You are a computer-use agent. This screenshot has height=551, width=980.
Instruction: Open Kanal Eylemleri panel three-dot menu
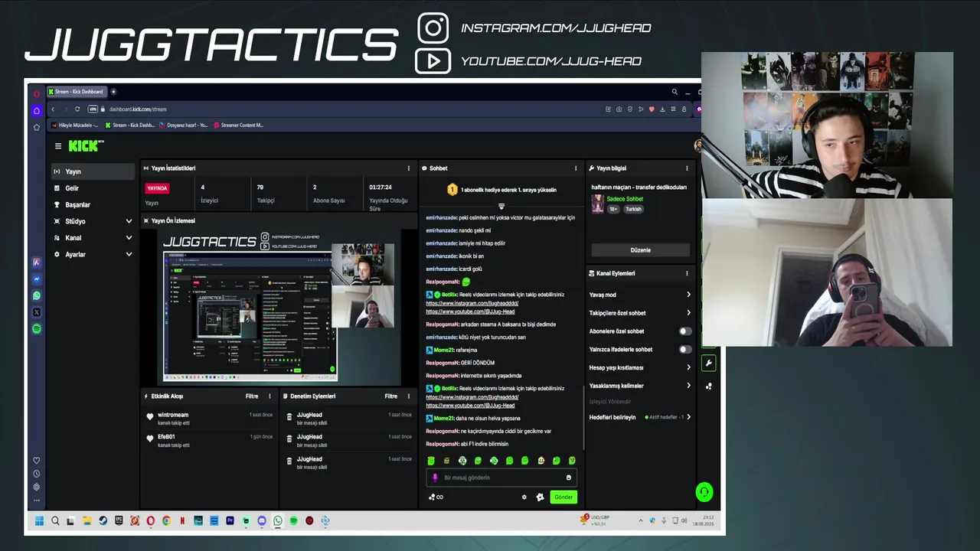(x=687, y=273)
